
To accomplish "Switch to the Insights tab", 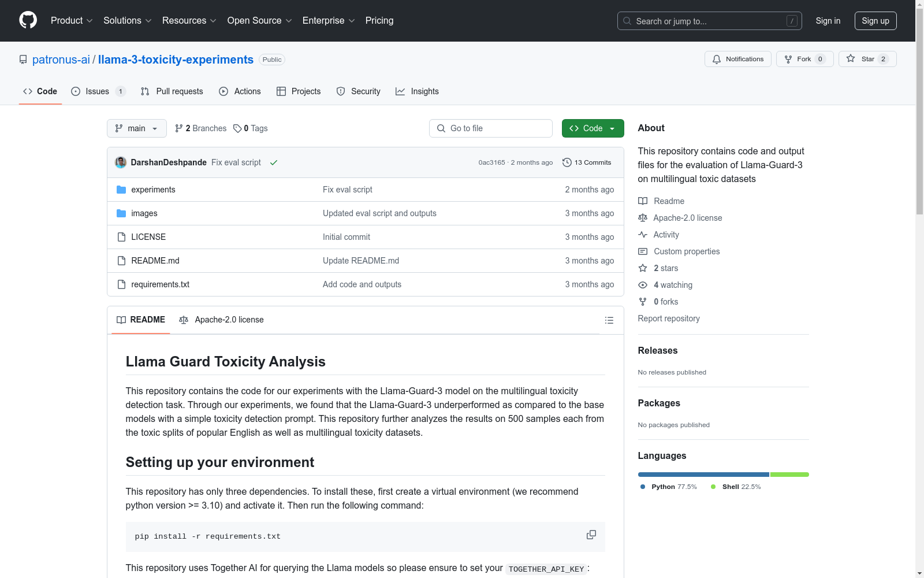I will point(417,91).
